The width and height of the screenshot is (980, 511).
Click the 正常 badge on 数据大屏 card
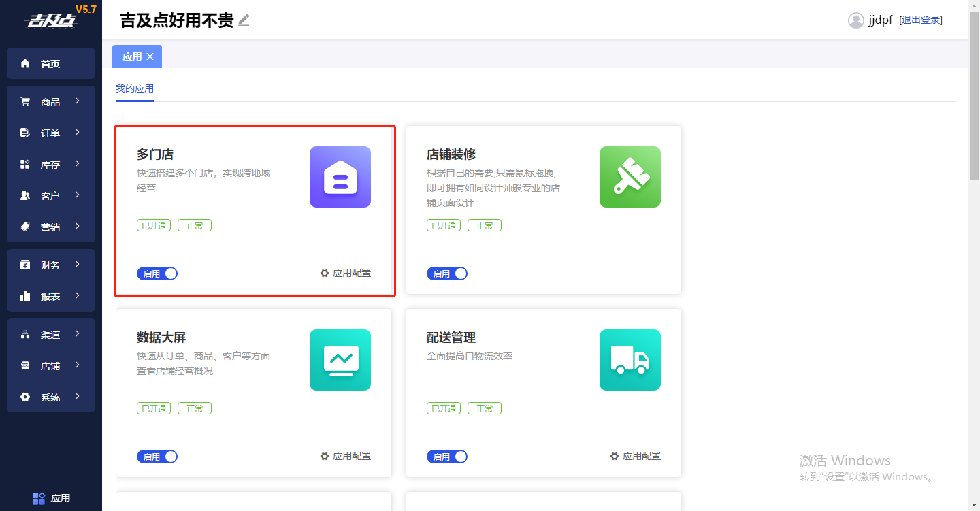195,408
